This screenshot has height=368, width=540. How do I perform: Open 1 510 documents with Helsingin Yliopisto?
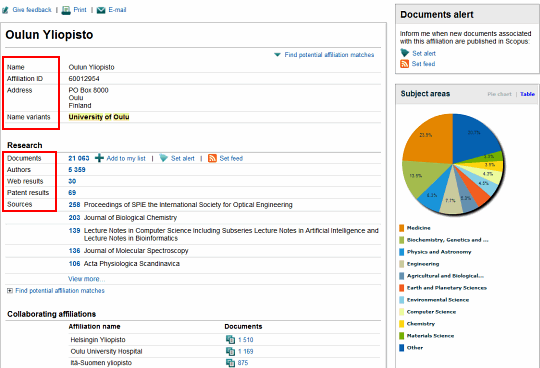point(246,340)
